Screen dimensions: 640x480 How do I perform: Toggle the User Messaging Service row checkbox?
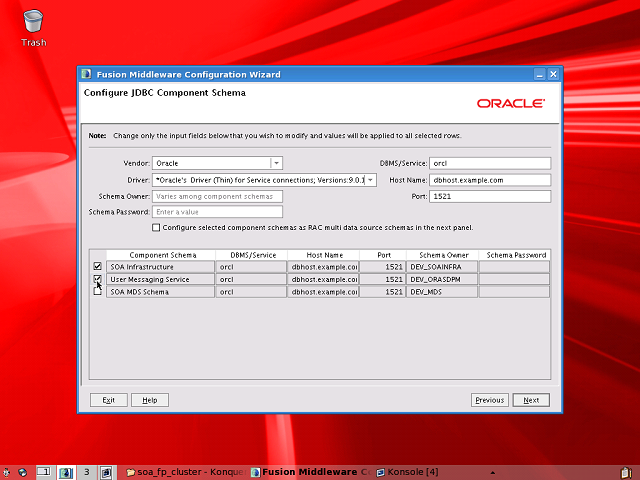coord(97,279)
